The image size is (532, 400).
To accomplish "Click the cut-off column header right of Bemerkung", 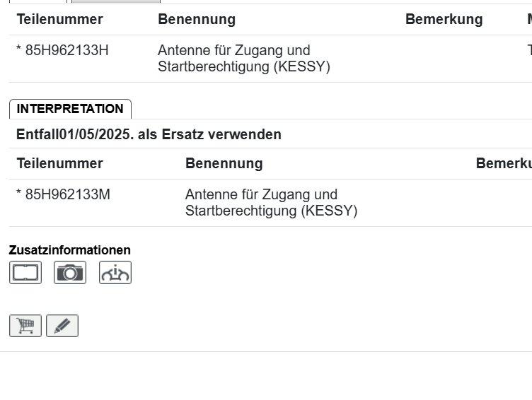I will point(529,20).
